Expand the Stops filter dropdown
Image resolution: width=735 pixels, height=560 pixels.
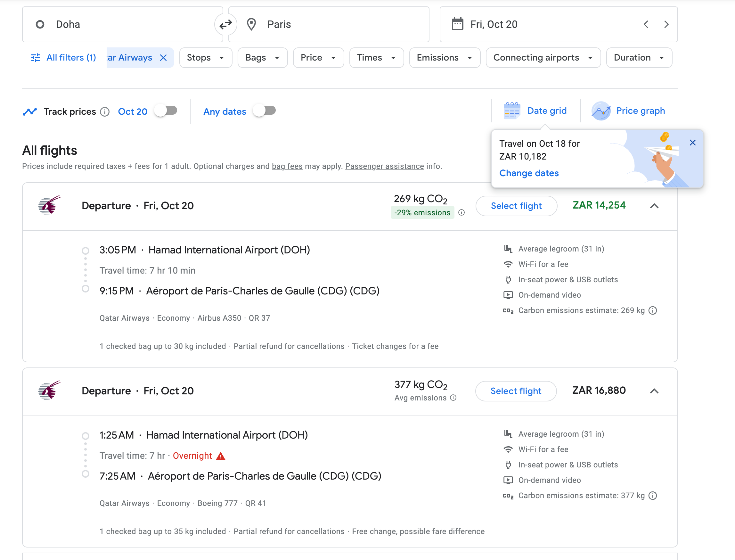pos(206,58)
